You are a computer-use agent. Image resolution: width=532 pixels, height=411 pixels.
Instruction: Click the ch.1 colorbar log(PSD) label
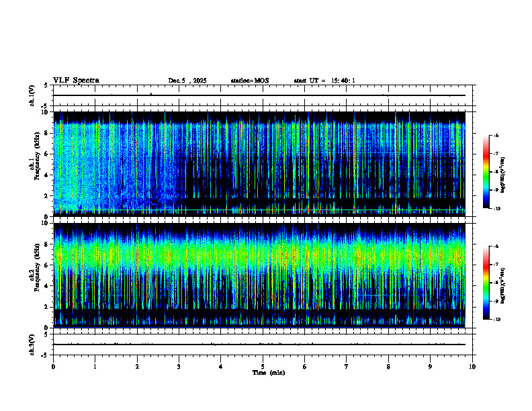503,175
